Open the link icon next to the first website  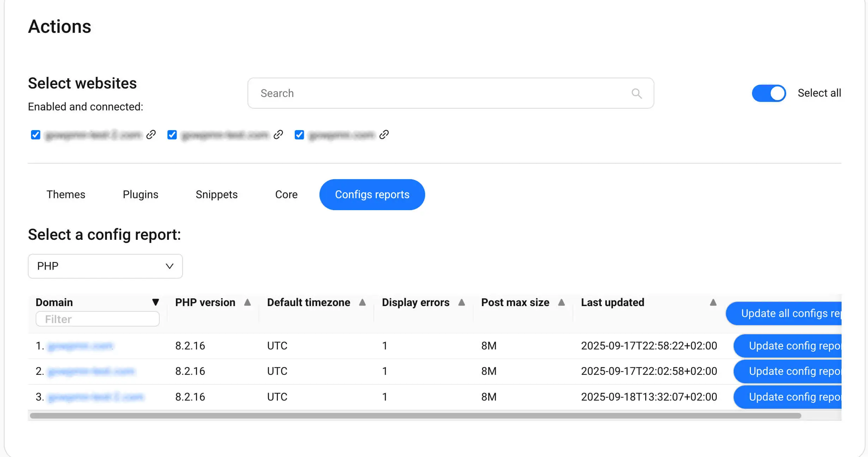(151, 134)
